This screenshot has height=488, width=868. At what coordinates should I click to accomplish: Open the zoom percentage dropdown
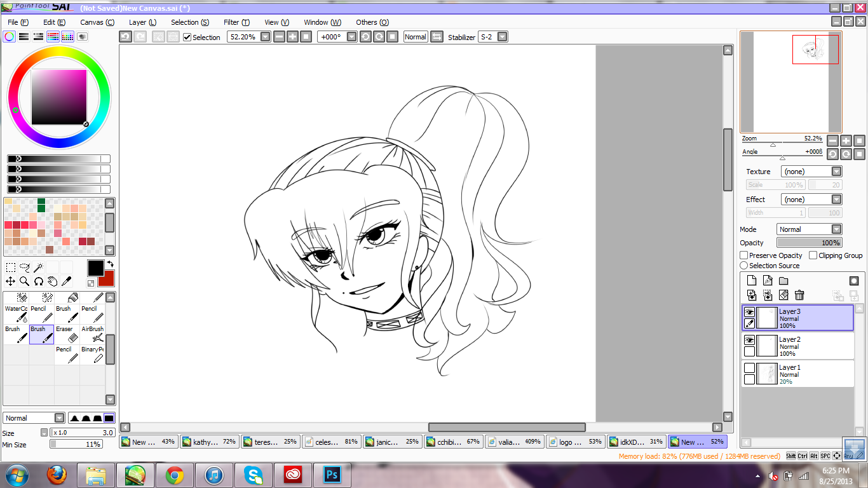point(265,37)
